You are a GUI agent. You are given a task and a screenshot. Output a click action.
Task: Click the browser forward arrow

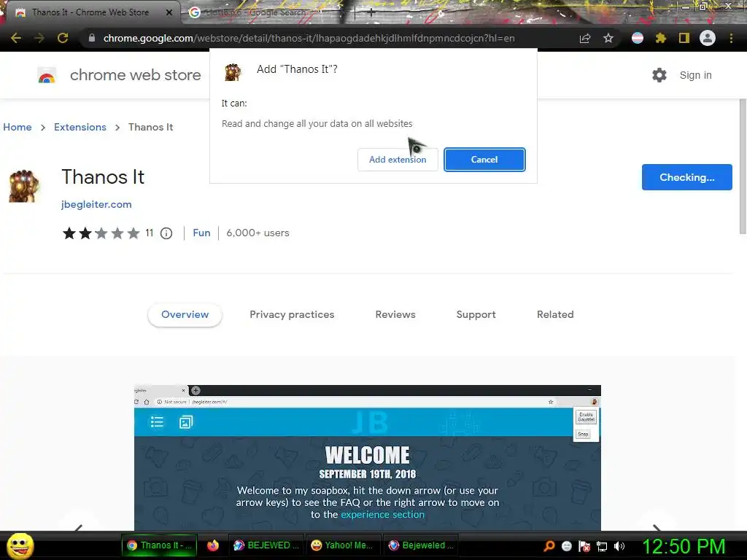coord(39,38)
